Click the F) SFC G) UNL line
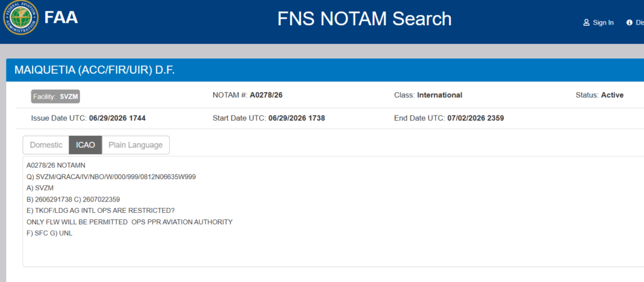 [49, 233]
